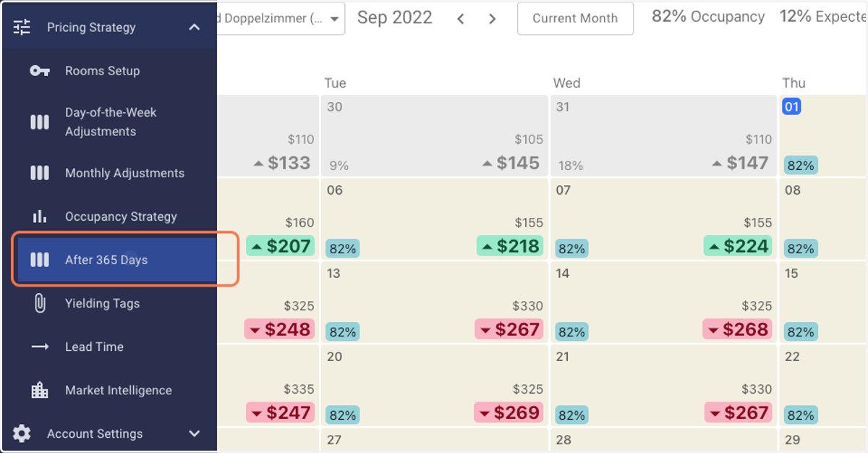Select Monthly Adjustments in the sidebar
868x453 pixels.
[x=124, y=173]
